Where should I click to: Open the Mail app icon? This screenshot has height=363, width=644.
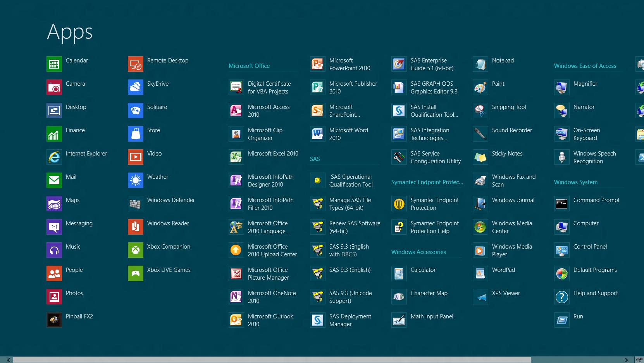click(x=54, y=180)
